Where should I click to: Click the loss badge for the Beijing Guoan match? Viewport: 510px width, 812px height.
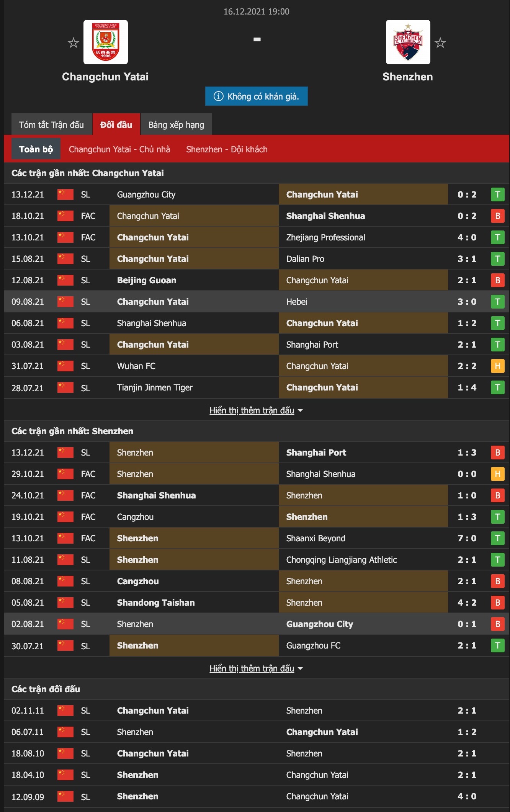click(498, 280)
